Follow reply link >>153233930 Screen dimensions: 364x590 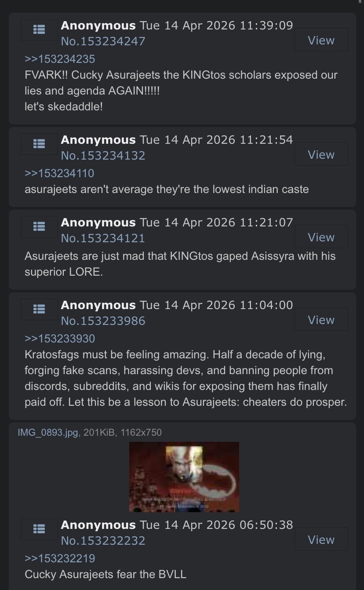[x=60, y=339]
